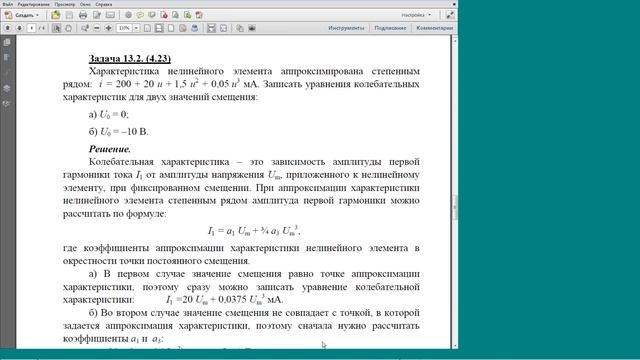Open the page thumbnails side panel
The width and height of the screenshot is (640, 360).
coord(7,42)
